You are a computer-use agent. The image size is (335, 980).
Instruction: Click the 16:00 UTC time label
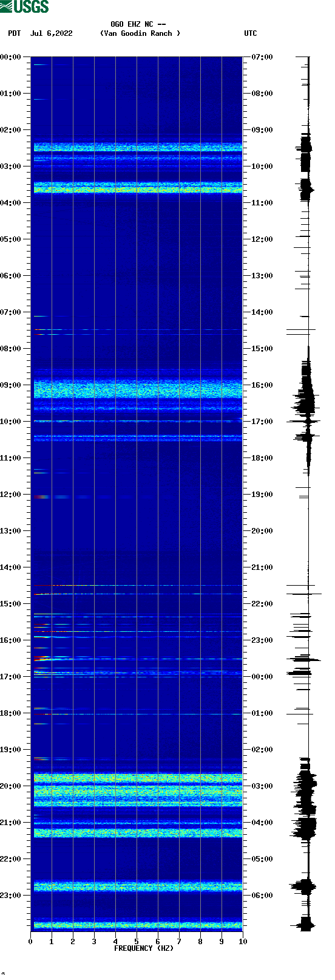(262, 385)
